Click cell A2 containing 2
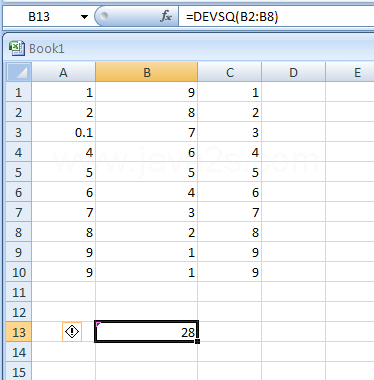This screenshot has width=374, height=380. click(64, 112)
